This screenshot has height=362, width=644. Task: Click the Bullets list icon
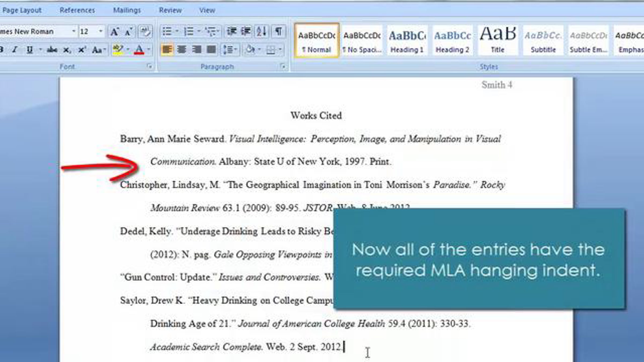point(167,32)
